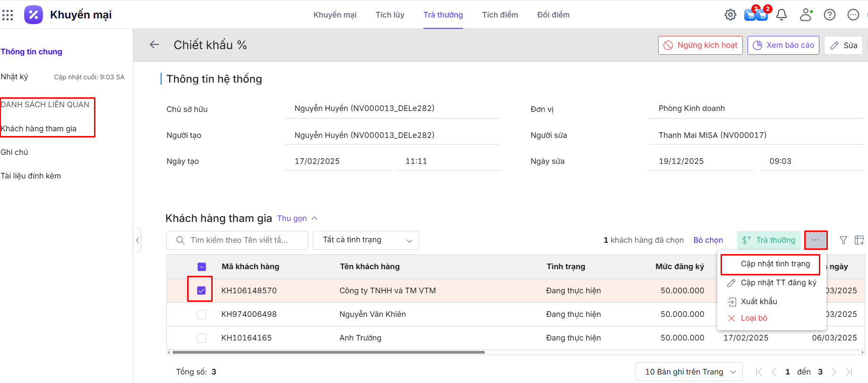
Task: Click the back arrow beside Chiết khấu %
Action: coord(154,45)
